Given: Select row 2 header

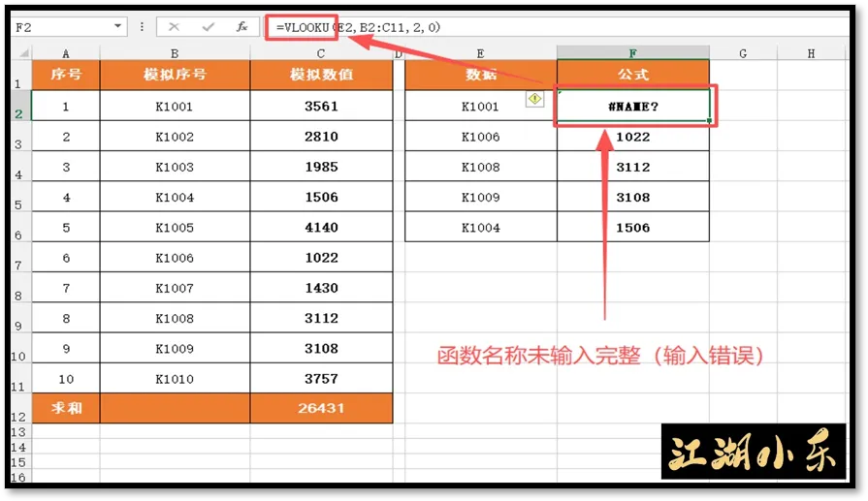Looking at the screenshot, I should (x=20, y=106).
